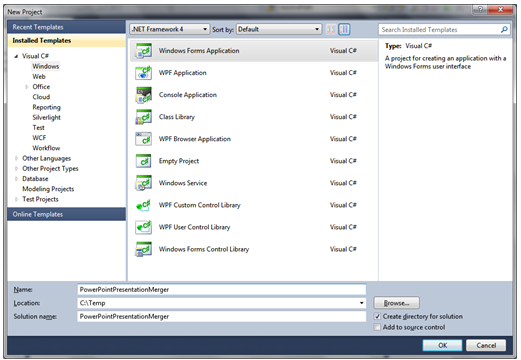Screen dimensions: 521x360
Task: Select the Workflow category
Action: [46, 148]
